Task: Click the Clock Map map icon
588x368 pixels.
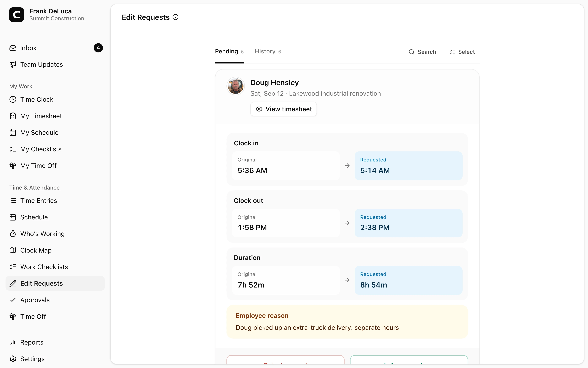Action: click(x=13, y=250)
